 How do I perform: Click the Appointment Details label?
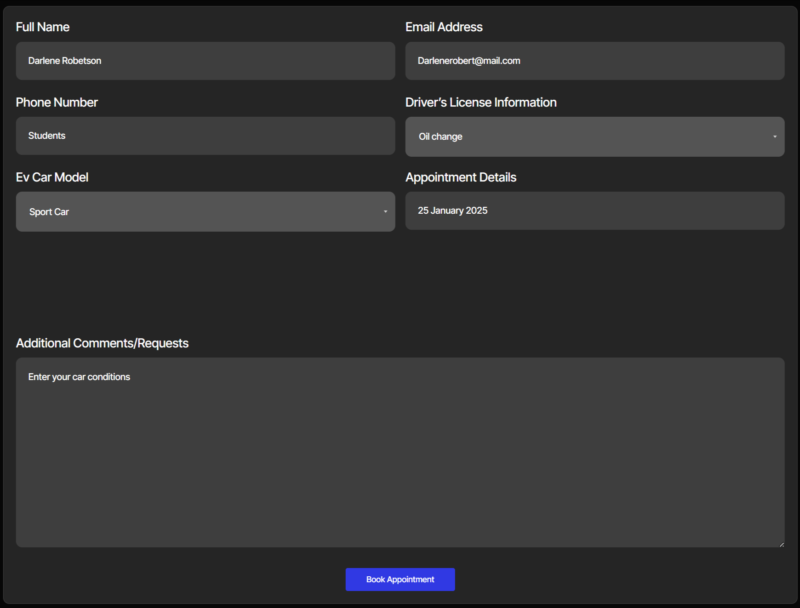tap(461, 177)
